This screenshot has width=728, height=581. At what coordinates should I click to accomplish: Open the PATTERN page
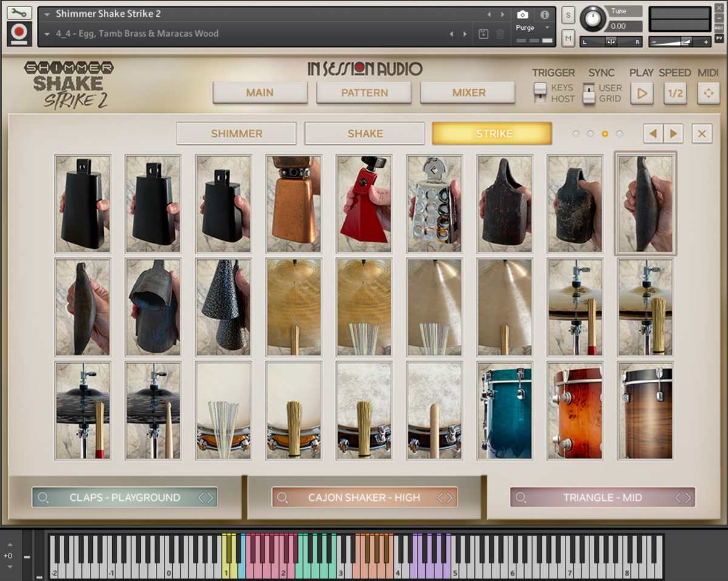[364, 93]
